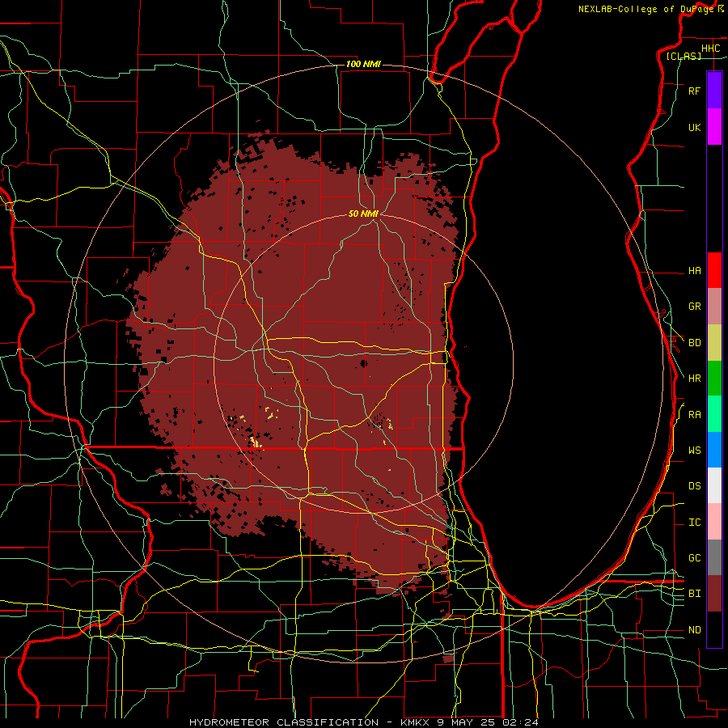The width and height of the screenshot is (728, 728).
Task: Click the KMKX radar site identifier
Action: [x=415, y=722]
